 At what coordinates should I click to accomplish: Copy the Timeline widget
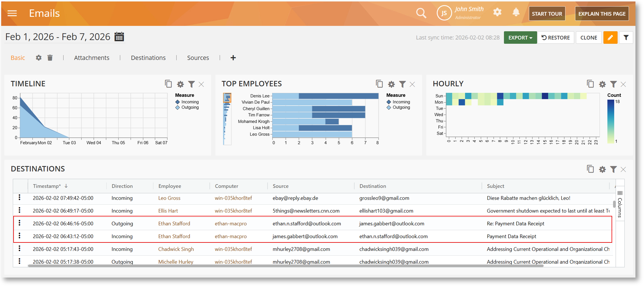(x=168, y=84)
